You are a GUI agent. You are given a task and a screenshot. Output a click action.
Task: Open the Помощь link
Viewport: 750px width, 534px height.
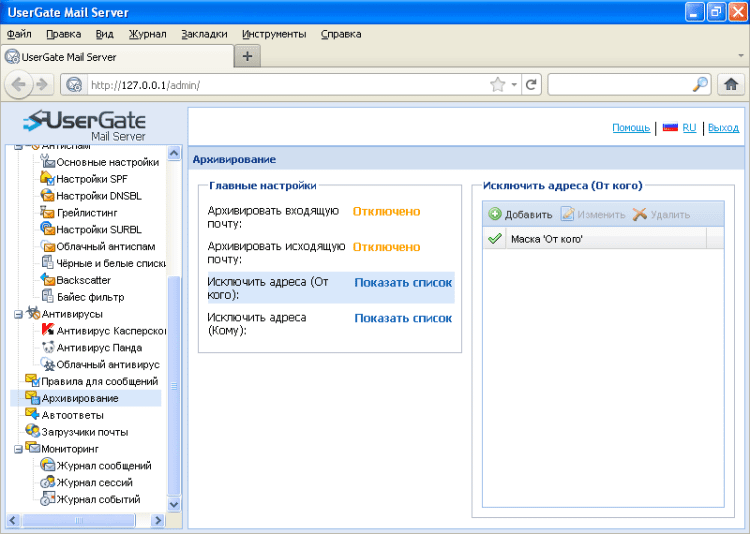click(631, 128)
